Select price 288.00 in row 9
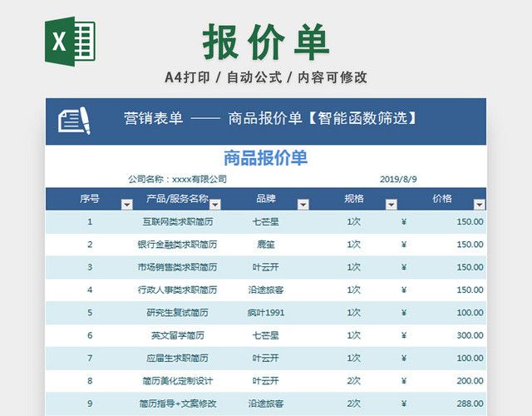Viewport: 532px width, 416px height. [470, 404]
